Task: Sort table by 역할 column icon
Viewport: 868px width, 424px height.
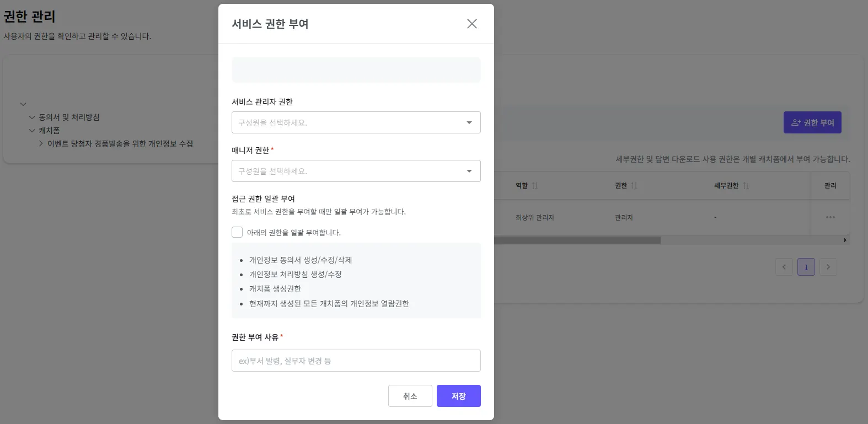Action: pyautogui.click(x=535, y=186)
